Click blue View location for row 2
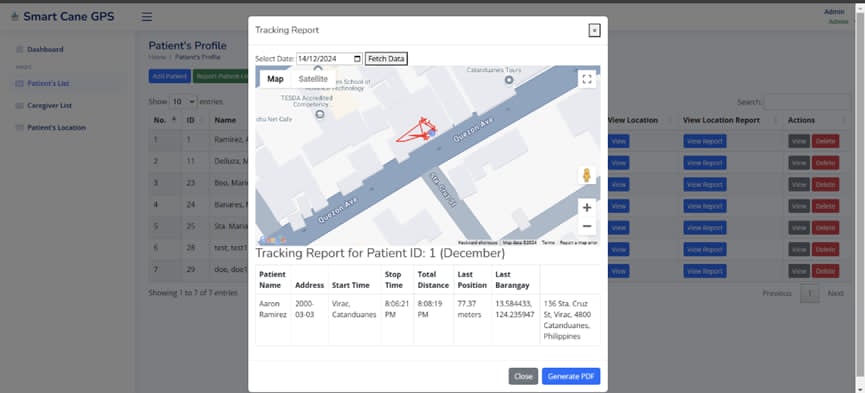This screenshot has height=393, width=865. 618,163
